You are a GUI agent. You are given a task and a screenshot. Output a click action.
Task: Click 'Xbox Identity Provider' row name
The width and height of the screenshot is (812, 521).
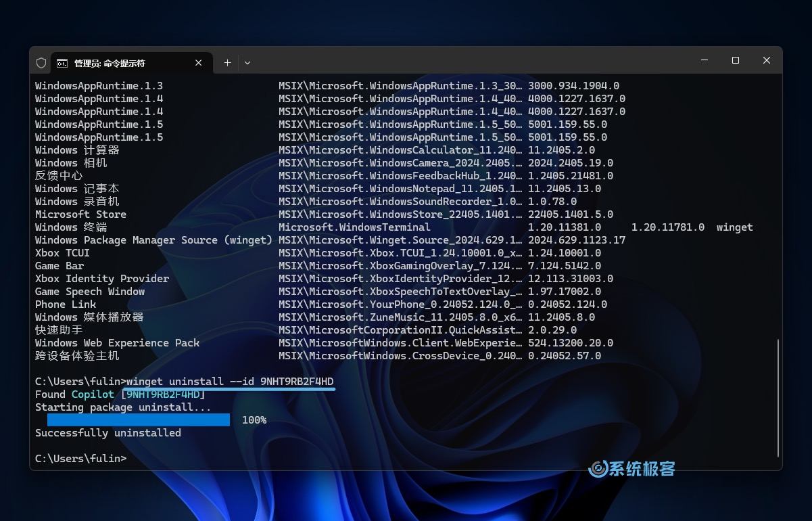point(102,279)
